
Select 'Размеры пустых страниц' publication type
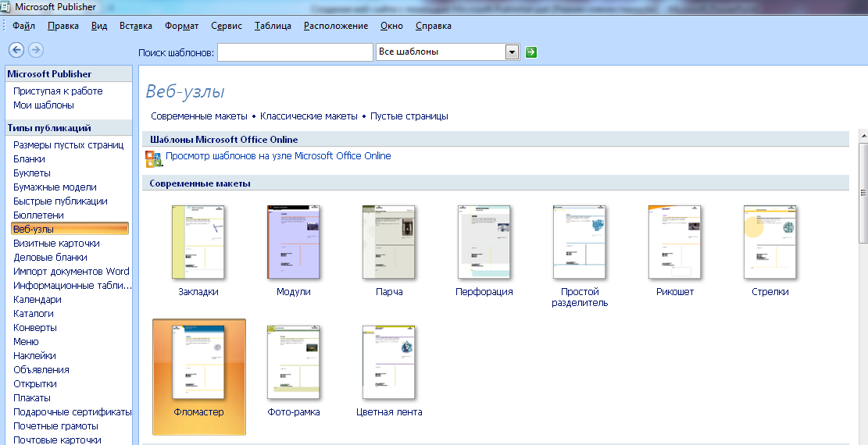coord(69,145)
